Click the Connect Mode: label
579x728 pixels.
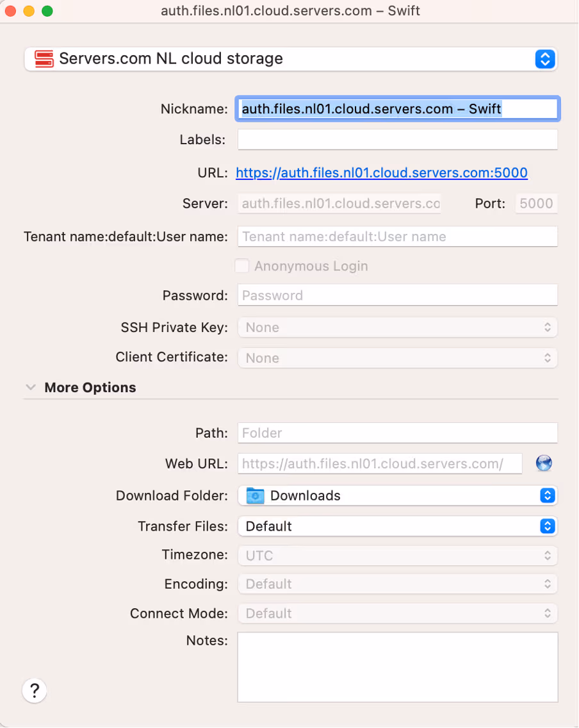(x=179, y=613)
